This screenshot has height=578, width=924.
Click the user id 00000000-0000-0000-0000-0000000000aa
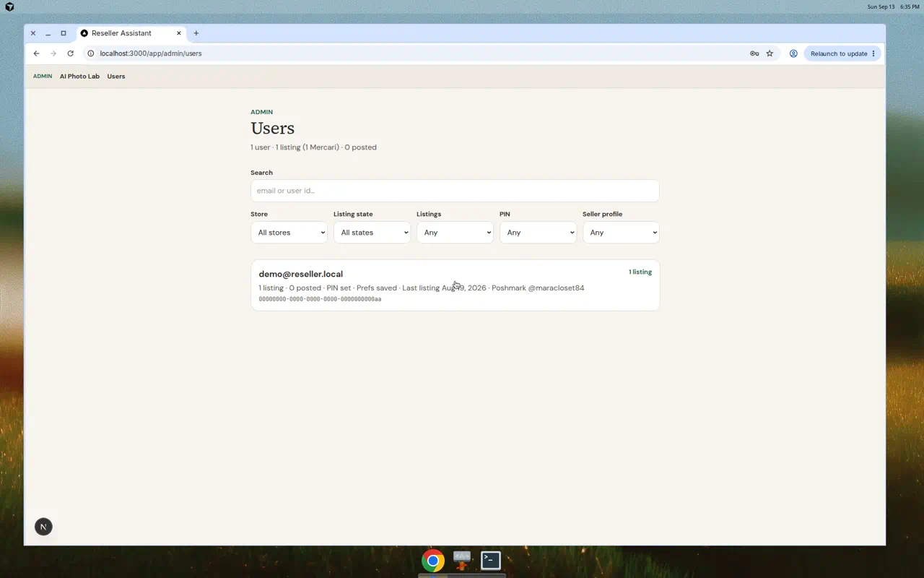pyautogui.click(x=320, y=299)
